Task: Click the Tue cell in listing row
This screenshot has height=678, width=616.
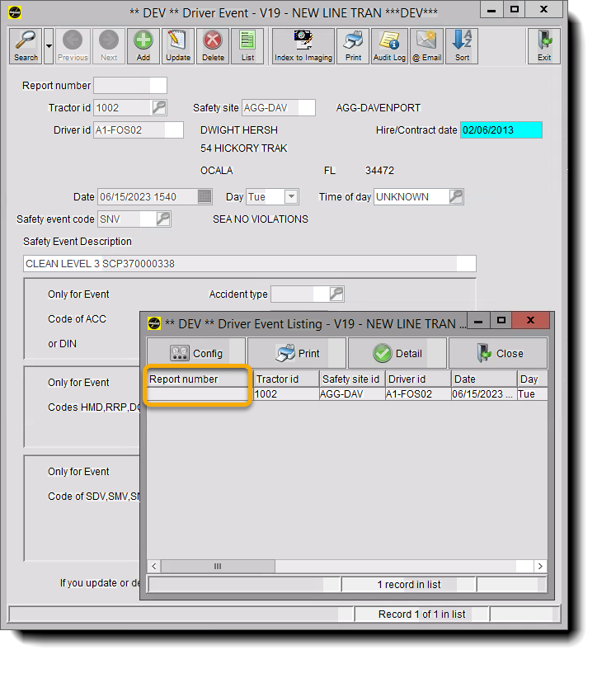Action: pyautogui.click(x=533, y=394)
